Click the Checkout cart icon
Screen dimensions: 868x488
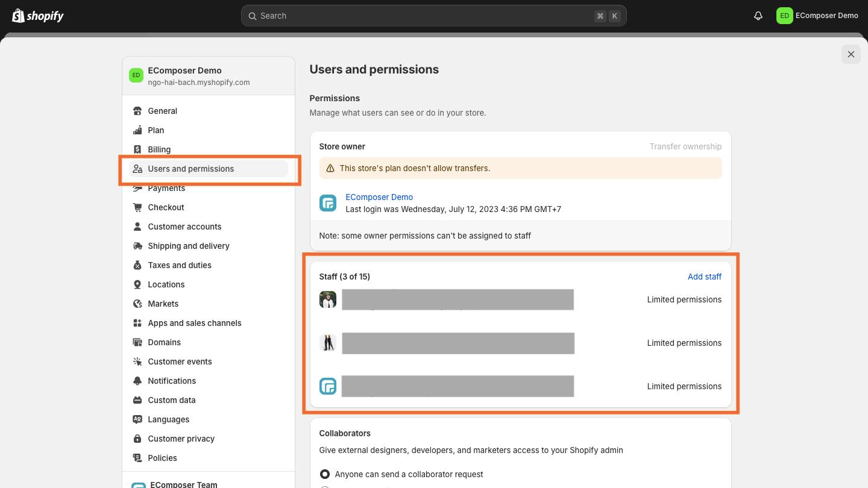(137, 207)
